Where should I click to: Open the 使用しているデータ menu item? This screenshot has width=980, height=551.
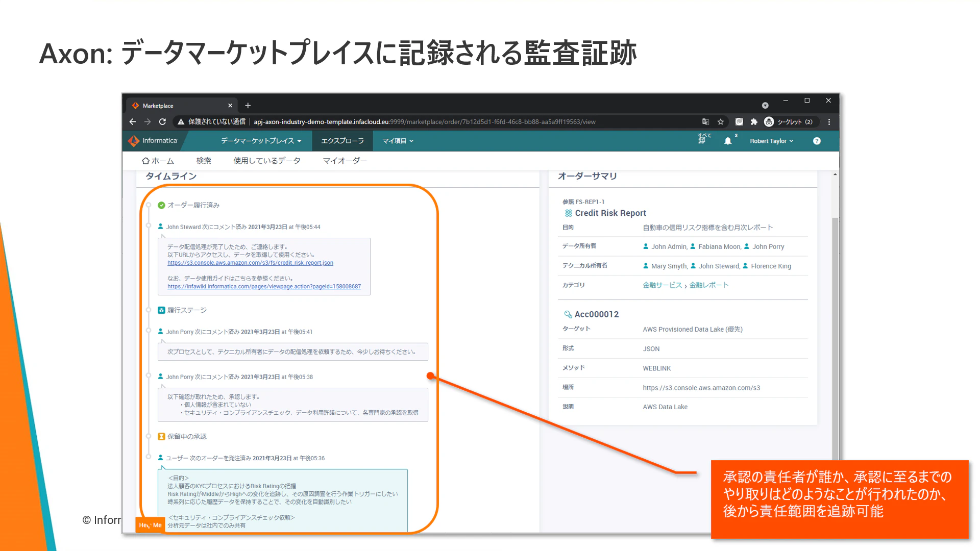pyautogui.click(x=267, y=161)
